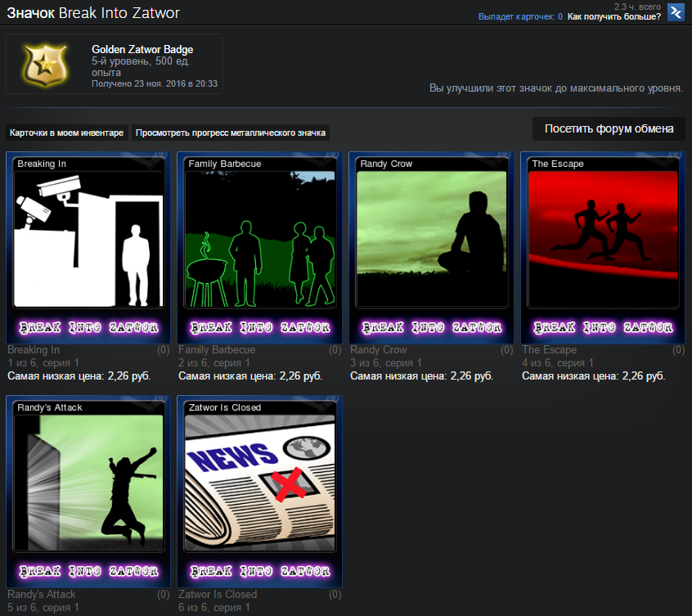Open the Family Barbecue card thumbnail
The image size is (692, 616).
coord(260,248)
